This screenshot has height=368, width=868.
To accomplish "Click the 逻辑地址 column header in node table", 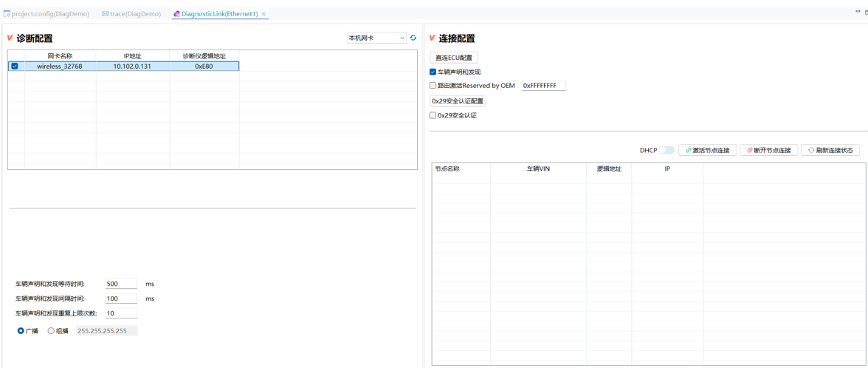I will 609,169.
